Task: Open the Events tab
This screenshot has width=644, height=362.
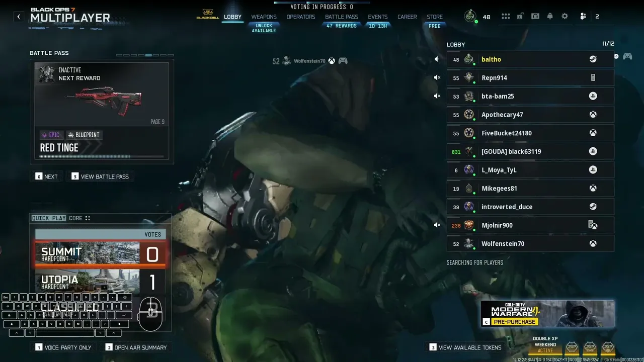Action: (378, 17)
